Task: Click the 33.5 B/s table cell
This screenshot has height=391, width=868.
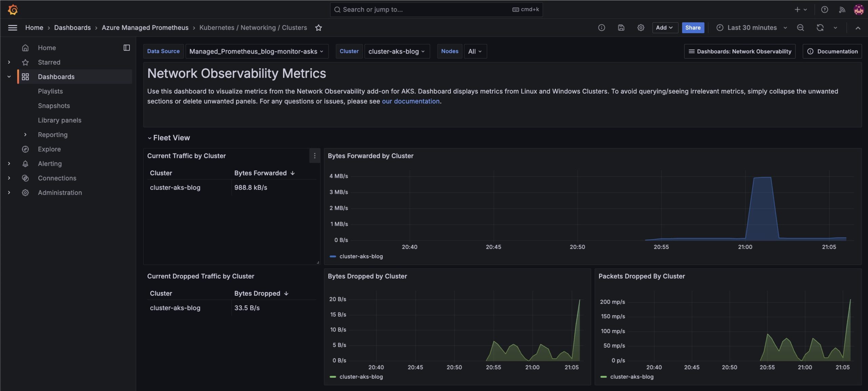Action: pyautogui.click(x=274, y=308)
